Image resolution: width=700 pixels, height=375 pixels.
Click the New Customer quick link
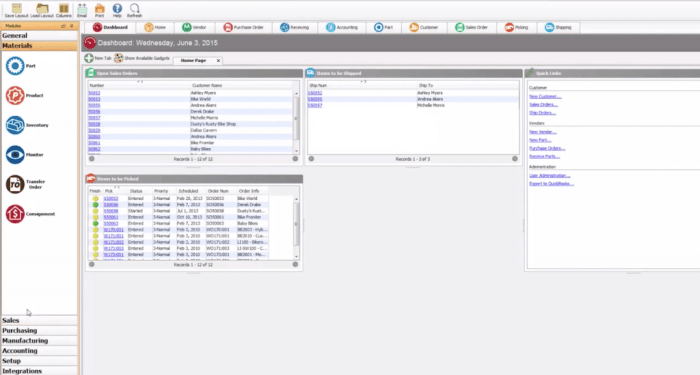[x=545, y=96]
